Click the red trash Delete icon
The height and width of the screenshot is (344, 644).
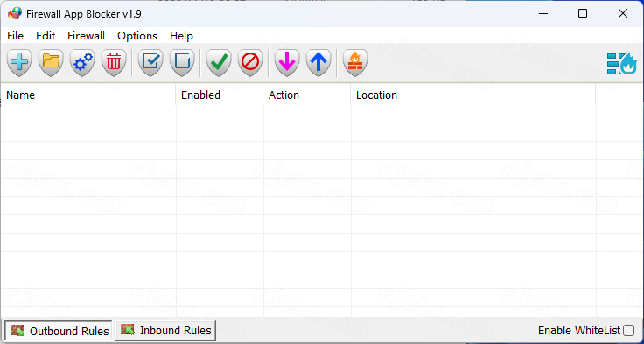[114, 62]
